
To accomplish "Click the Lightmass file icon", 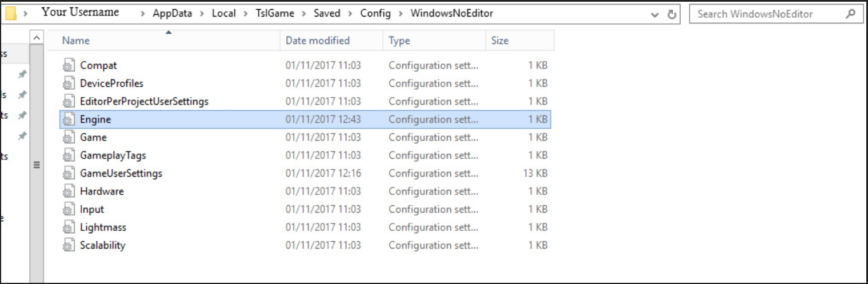I will (69, 227).
